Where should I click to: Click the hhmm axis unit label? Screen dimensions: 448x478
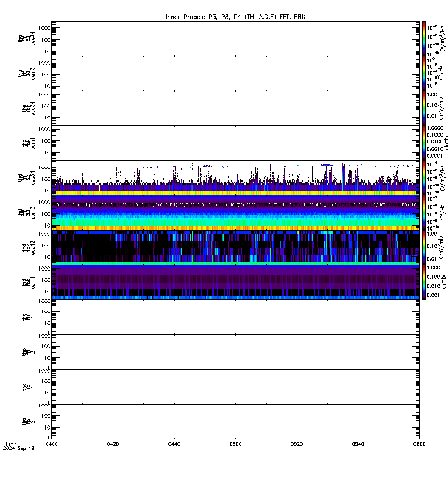tap(10, 444)
